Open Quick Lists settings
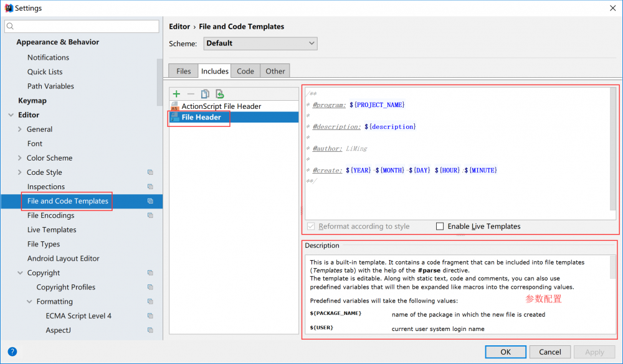The image size is (623, 364). tap(45, 72)
